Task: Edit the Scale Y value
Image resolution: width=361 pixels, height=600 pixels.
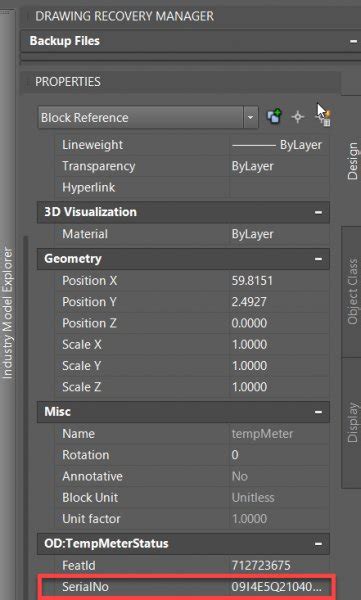Action: (279, 365)
